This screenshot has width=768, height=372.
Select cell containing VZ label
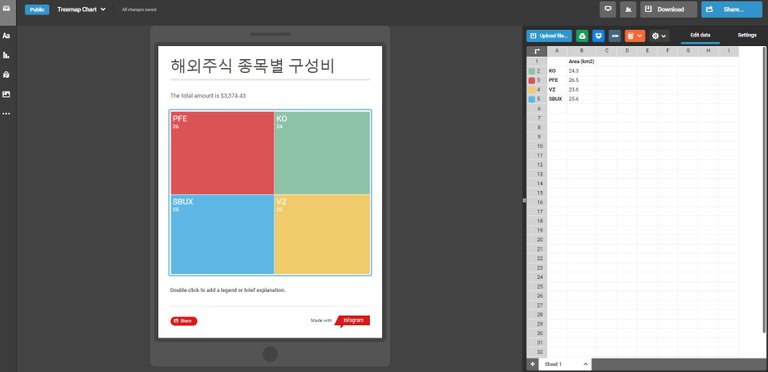pos(557,90)
